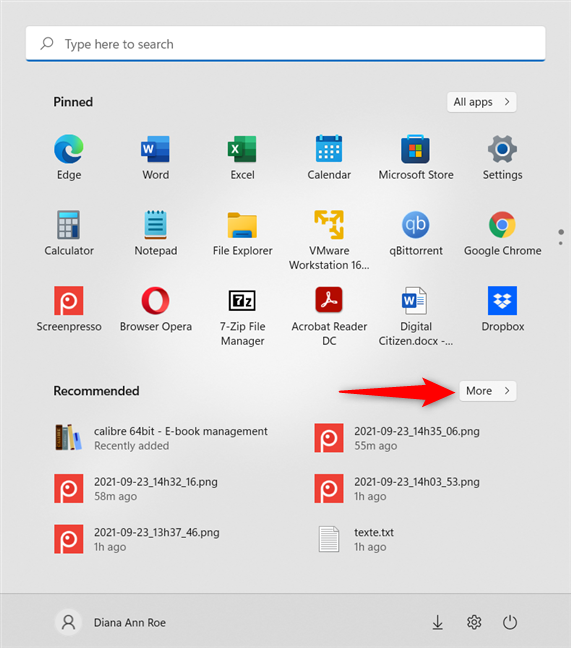The height and width of the screenshot is (648, 571).
Task: Open Diana Ann Roe user account menu
Action: [x=110, y=622]
